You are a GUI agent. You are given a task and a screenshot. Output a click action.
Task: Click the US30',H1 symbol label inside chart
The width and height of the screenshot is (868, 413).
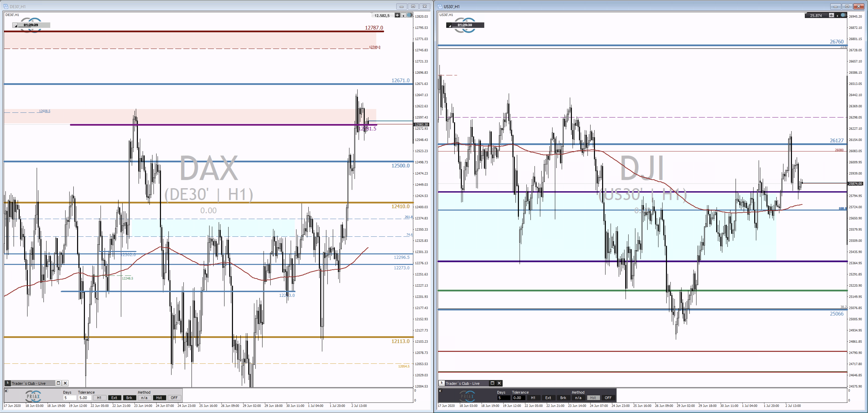pyautogui.click(x=446, y=15)
